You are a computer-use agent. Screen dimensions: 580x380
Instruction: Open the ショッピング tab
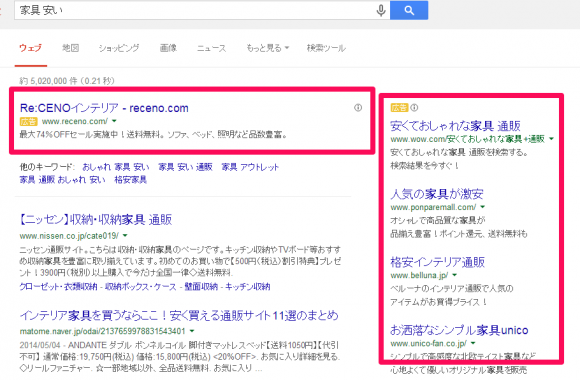coord(119,48)
